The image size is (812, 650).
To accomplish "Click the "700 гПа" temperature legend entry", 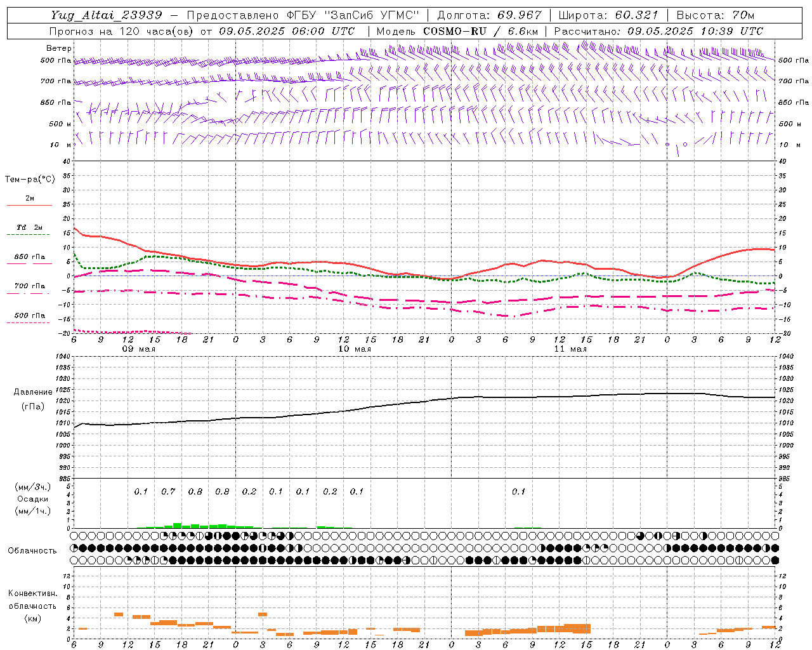I will [30, 286].
